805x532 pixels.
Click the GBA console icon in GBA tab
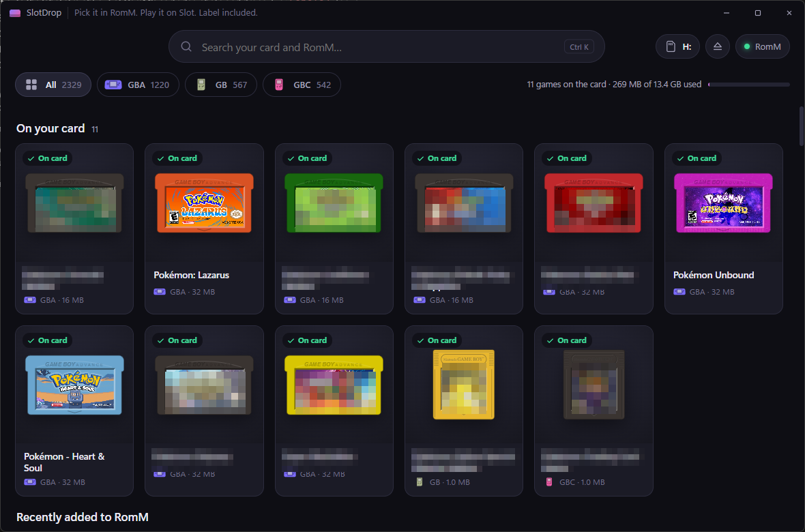[113, 85]
